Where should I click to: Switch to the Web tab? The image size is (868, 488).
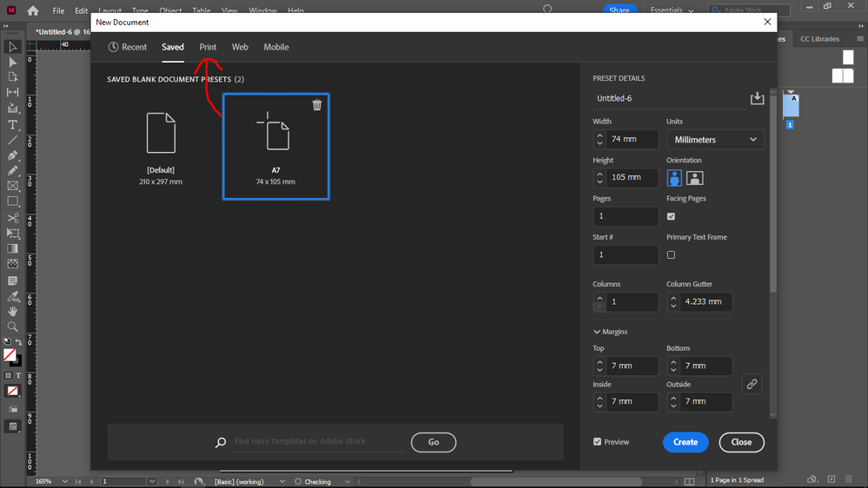(240, 47)
